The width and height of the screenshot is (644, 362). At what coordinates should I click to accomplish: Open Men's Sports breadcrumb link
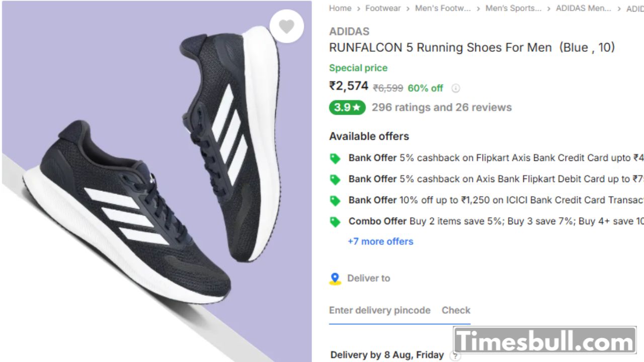[513, 8]
